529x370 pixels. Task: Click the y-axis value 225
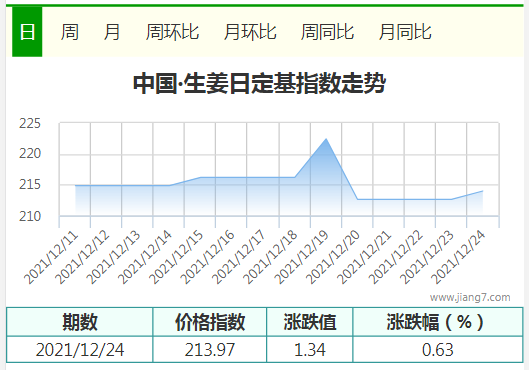click(x=30, y=124)
